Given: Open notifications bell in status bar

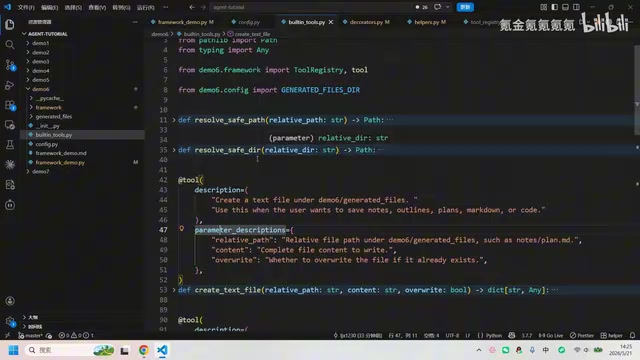Looking at the screenshot, I should point(632,335).
